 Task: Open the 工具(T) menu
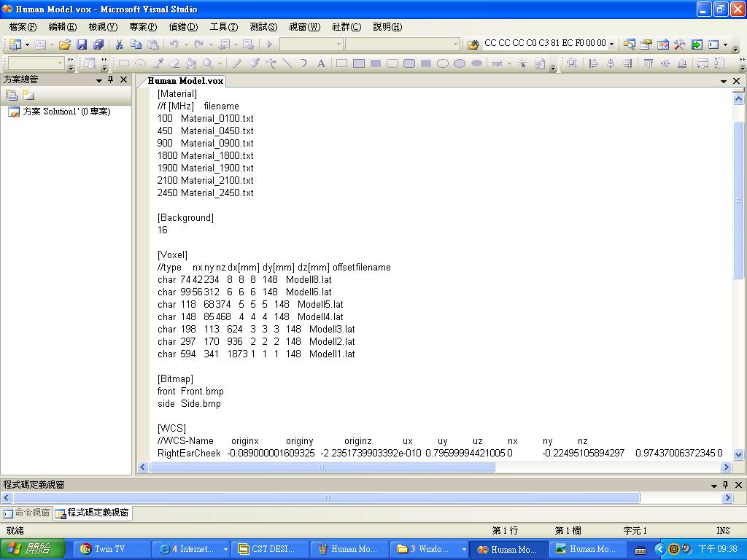224,27
